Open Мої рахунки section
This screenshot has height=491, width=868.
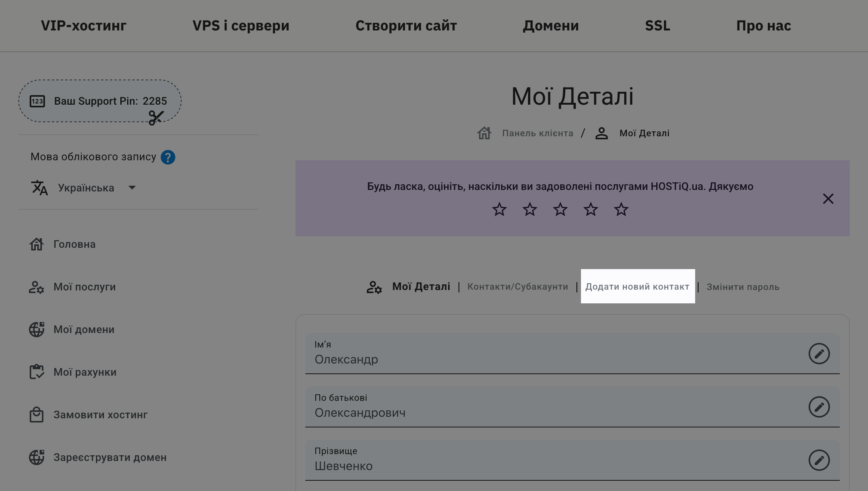pyautogui.click(x=85, y=372)
